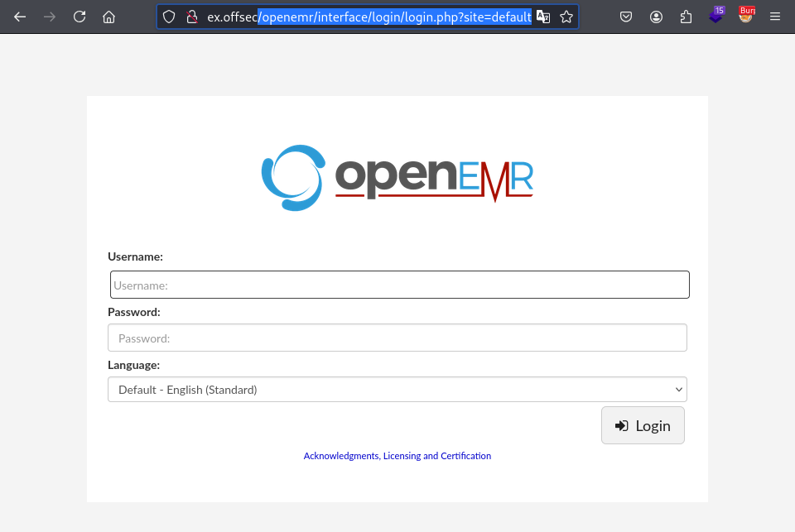
Task: Open Acknowledgments, Licensing and Certification link
Action: (x=397, y=456)
